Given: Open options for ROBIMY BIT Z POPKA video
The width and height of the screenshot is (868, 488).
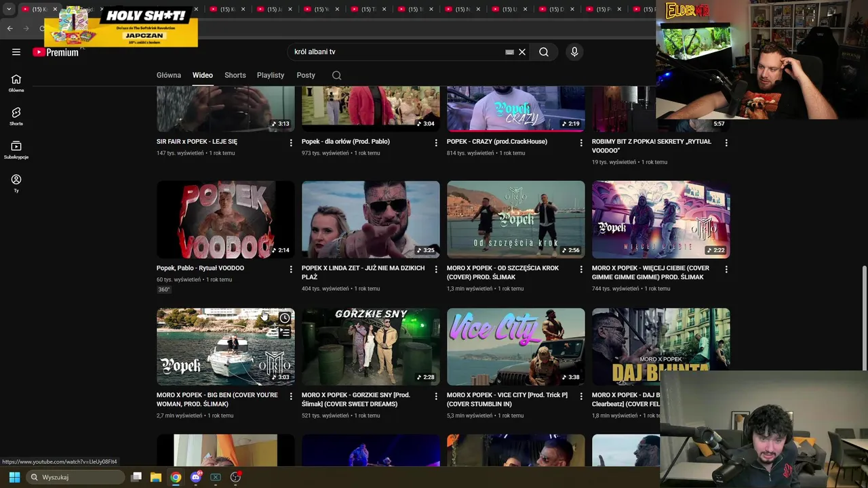Looking at the screenshot, I should (x=726, y=142).
